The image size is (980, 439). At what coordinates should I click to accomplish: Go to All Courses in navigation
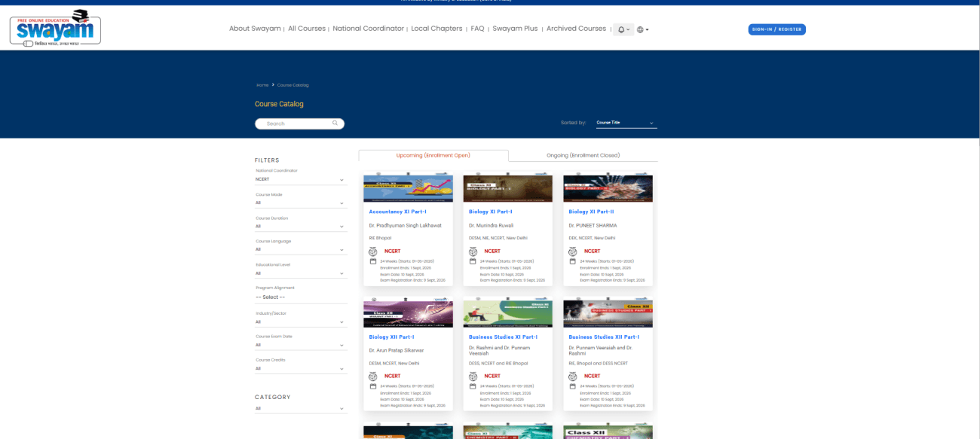coord(307,29)
